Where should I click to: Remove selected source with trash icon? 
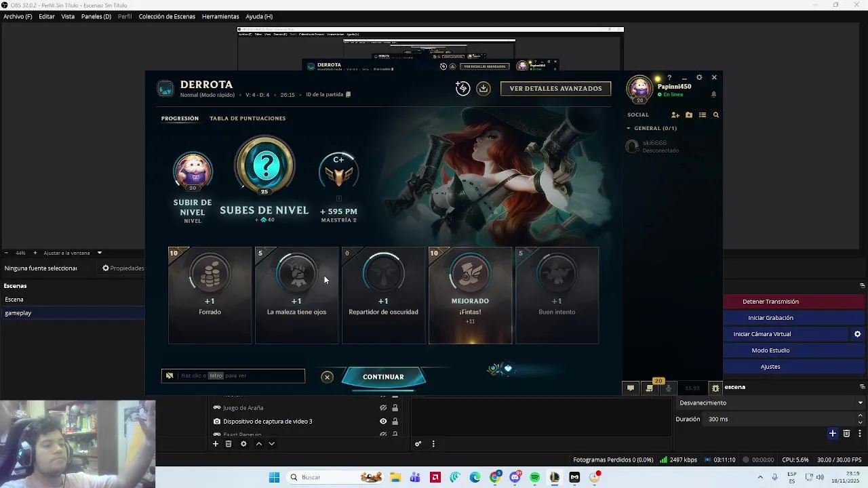click(x=229, y=444)
